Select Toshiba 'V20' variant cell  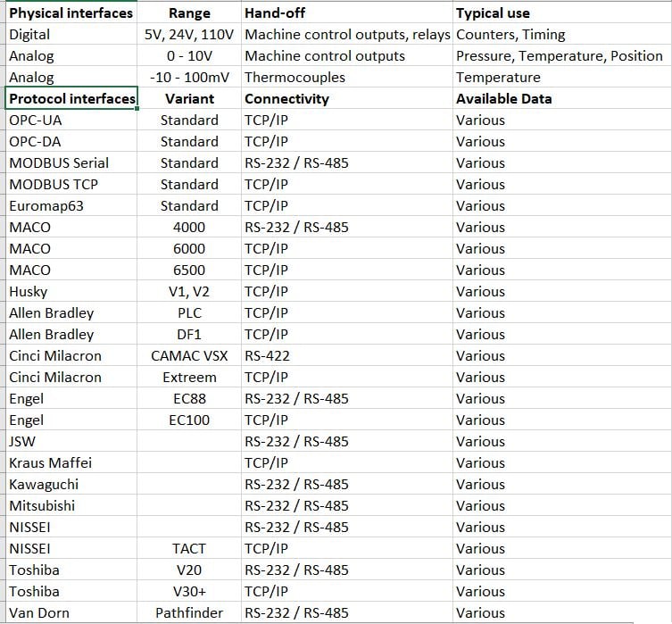[x=189, y=570]
